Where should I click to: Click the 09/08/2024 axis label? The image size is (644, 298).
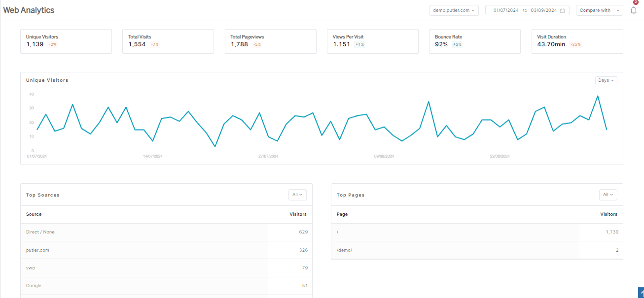point(384,156)
